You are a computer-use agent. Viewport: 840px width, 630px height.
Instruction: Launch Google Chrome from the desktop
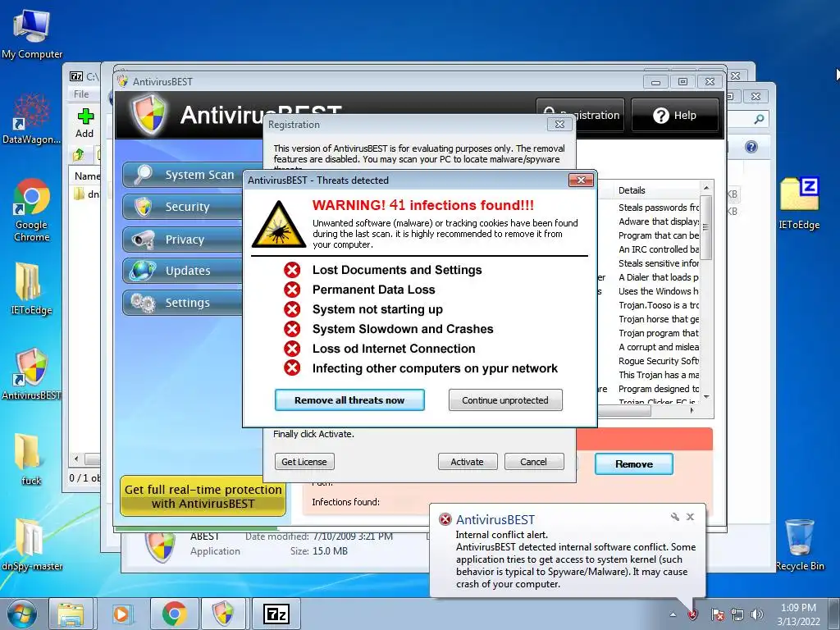32,209
